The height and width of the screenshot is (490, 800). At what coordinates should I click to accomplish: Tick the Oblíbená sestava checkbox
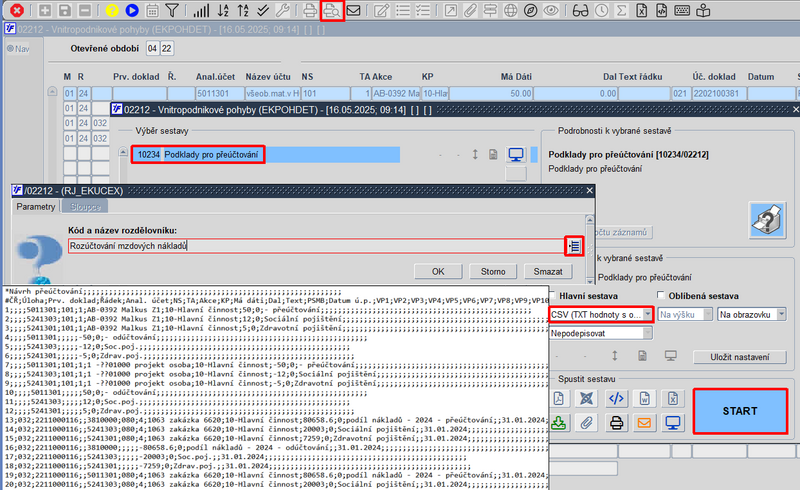661,295
